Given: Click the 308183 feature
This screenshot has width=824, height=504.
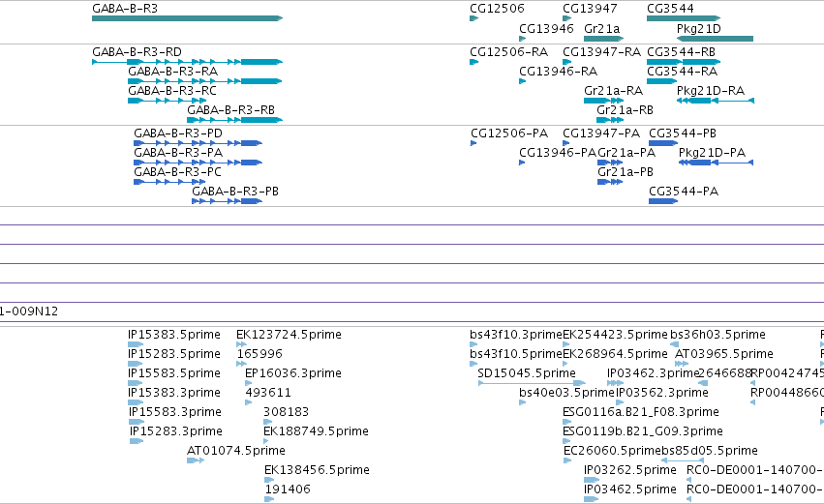Looking at the screenshot, I should coord(267,422).
